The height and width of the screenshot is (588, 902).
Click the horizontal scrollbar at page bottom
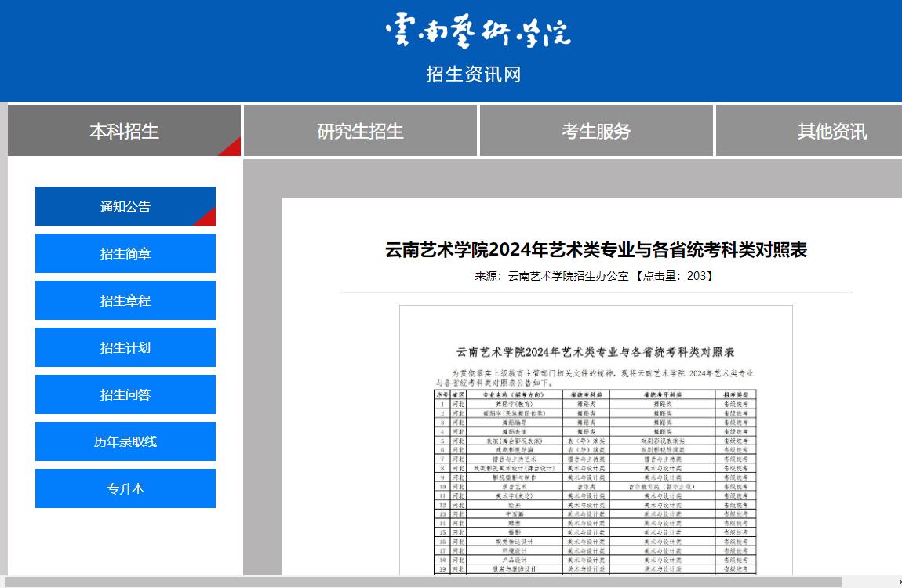[x=423, y=583]
